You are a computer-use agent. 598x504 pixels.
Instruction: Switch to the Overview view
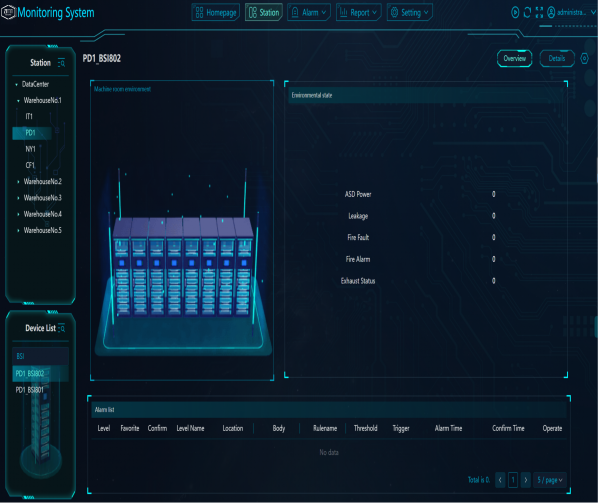tap(514, 59)
